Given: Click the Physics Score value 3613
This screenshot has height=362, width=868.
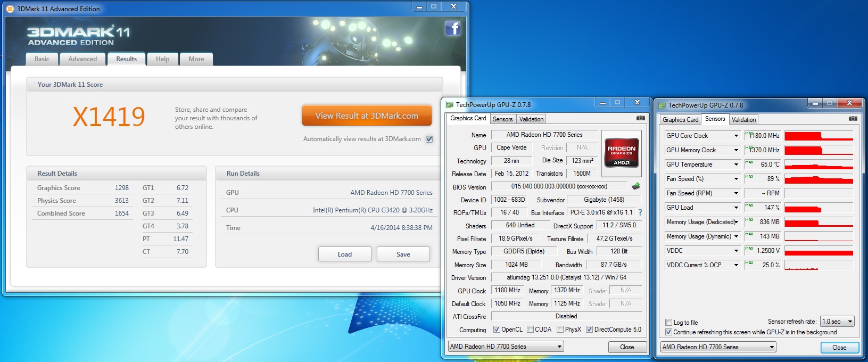Looking at the screenshot, I should (122, 201).
